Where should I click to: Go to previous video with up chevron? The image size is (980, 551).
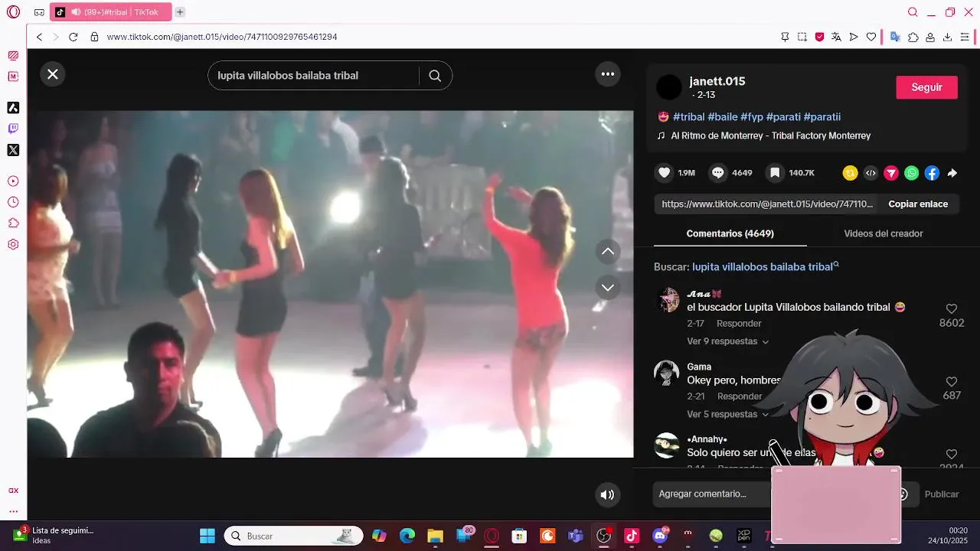click(x=608, y=252)
